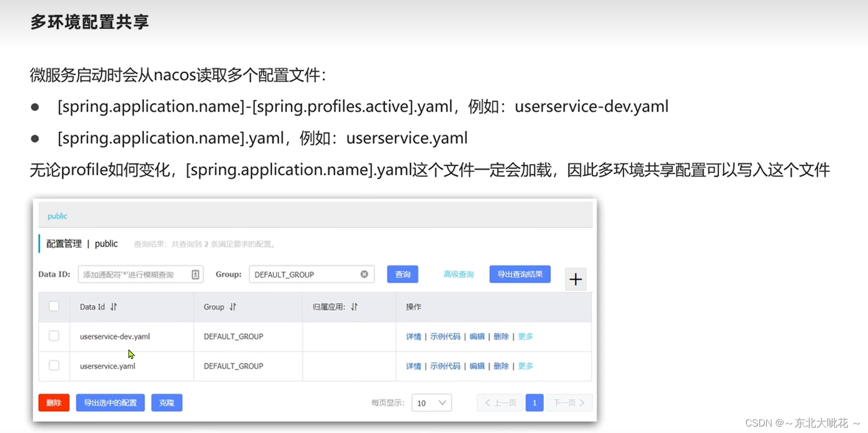The image size is (868, 433).
Task: Click the 导出查询结果 button
Action: pyautogui.click(x=520, y=274)
